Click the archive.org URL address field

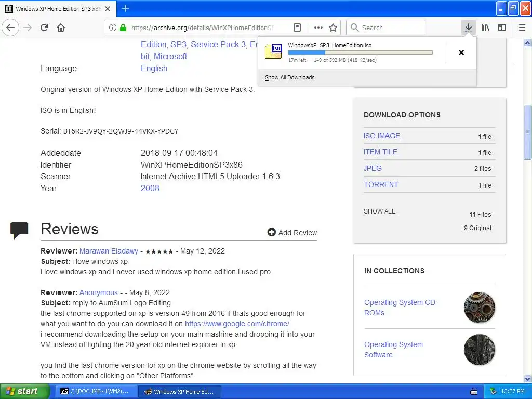203,28
